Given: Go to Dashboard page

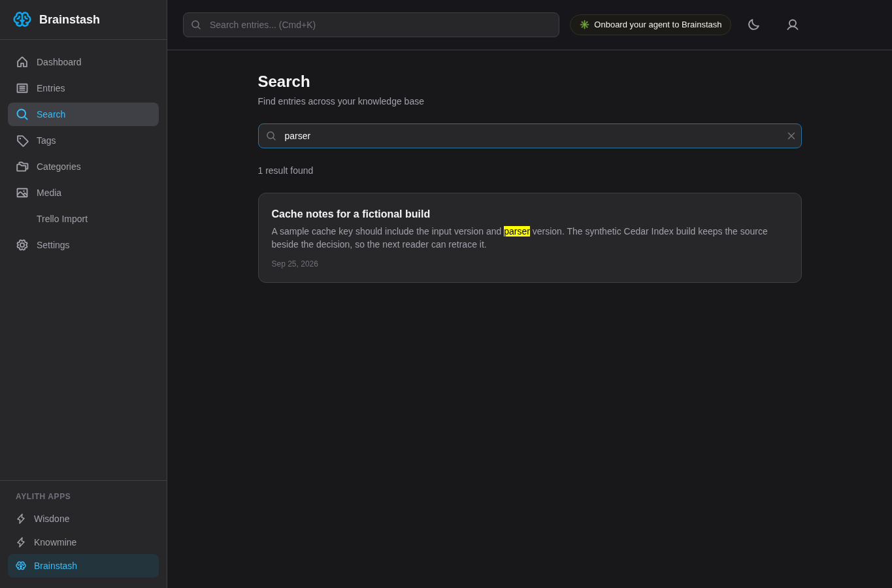Looking at the screenshot, I should tap(83, 62).
